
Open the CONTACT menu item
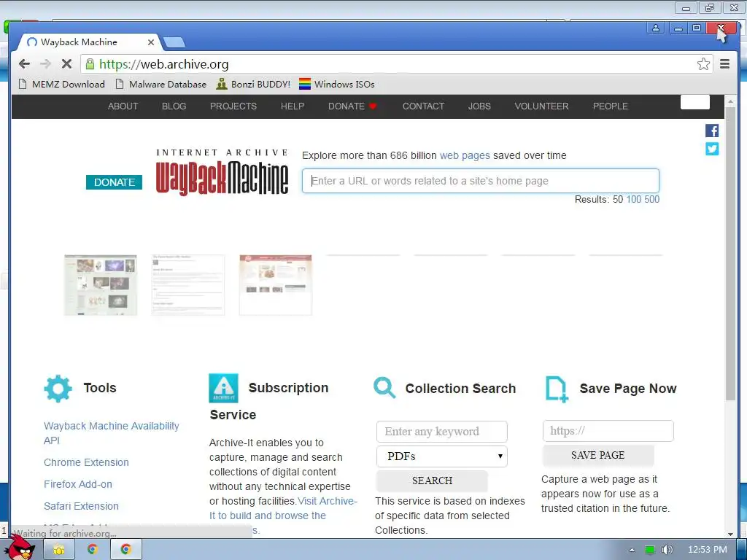pos(423,106)
